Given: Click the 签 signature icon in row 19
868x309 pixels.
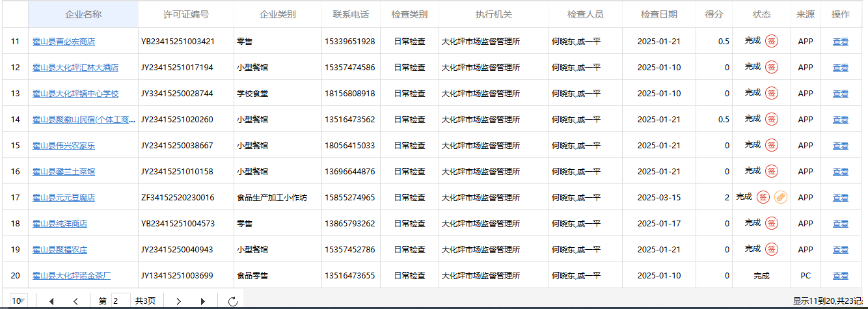Looking at the screenshot, I should click(771, 249).
